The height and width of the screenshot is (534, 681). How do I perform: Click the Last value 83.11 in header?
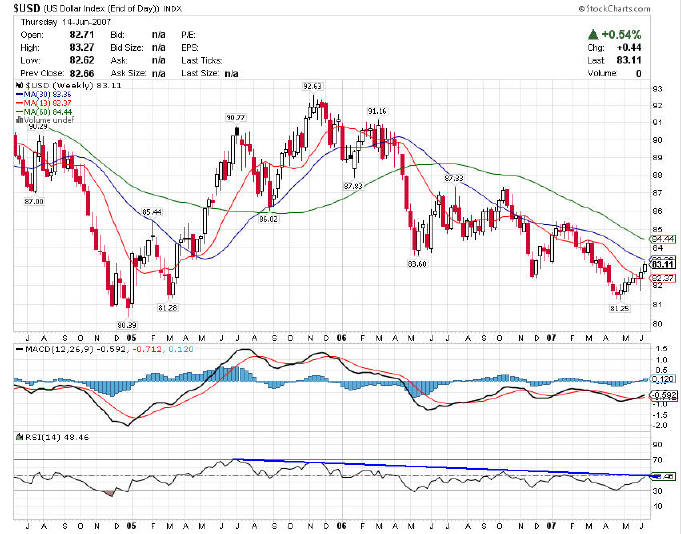pyautogui.click(x=629, y=60)
